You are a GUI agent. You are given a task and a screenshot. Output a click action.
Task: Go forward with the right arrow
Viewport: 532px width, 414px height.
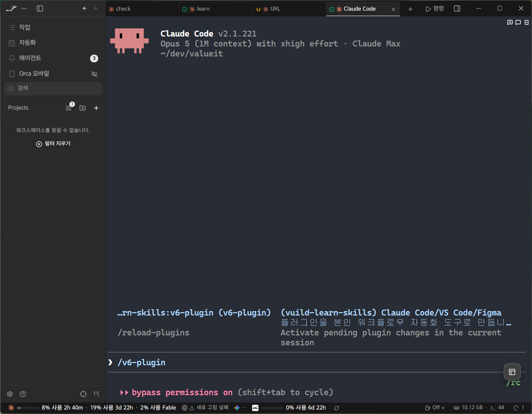click(x=95, y=8)
